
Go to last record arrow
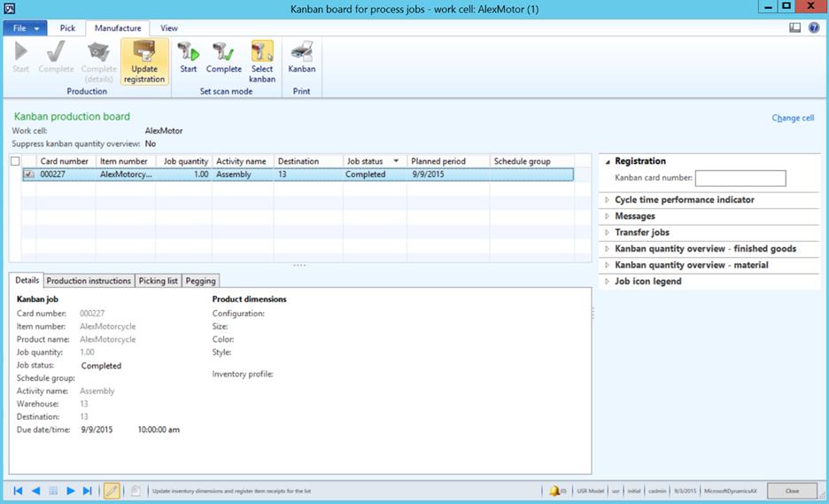click(88, 491)
